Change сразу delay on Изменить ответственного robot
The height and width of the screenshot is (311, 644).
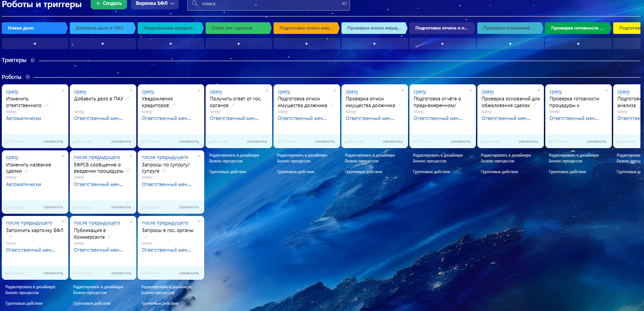13,92
